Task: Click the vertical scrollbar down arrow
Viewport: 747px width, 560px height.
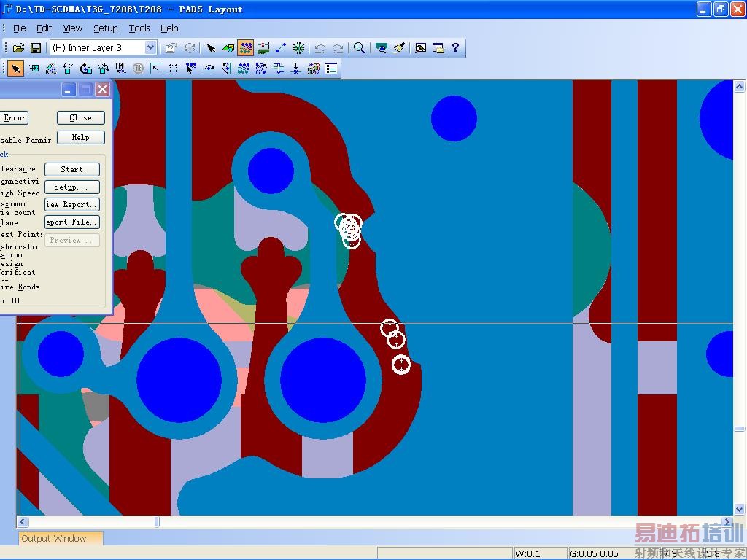Action: point(740,510)
